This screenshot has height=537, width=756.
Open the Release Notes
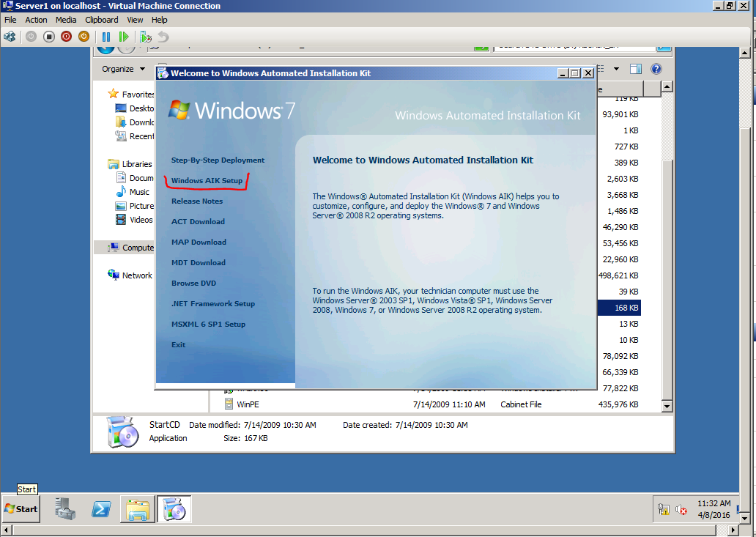(197, 201)
